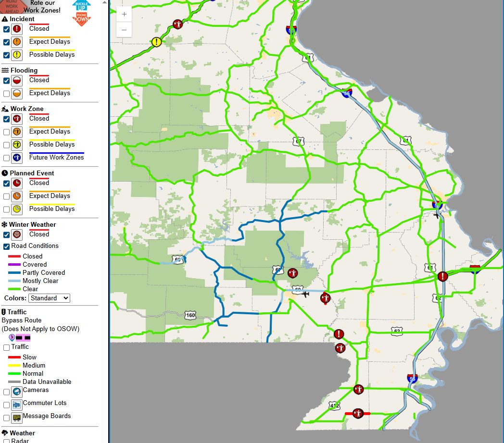Toggle Work Zone Closed checkbox
The height and width of the screenshot is (443, 504).
(6, 119)
